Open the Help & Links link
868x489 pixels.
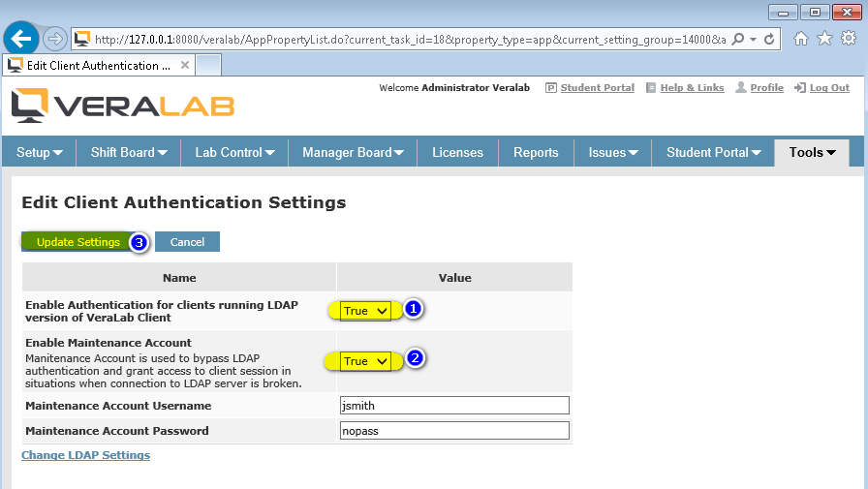click(692, 88)
